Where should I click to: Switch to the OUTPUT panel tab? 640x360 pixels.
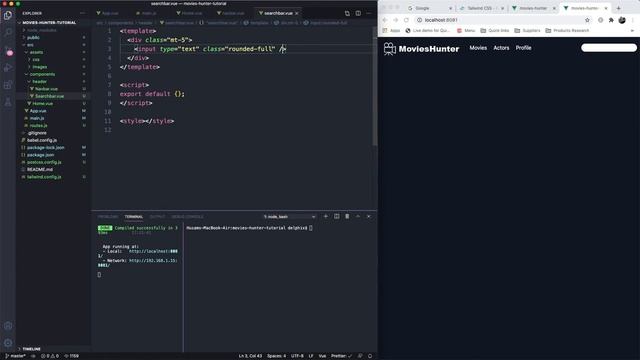pos(157,217)
